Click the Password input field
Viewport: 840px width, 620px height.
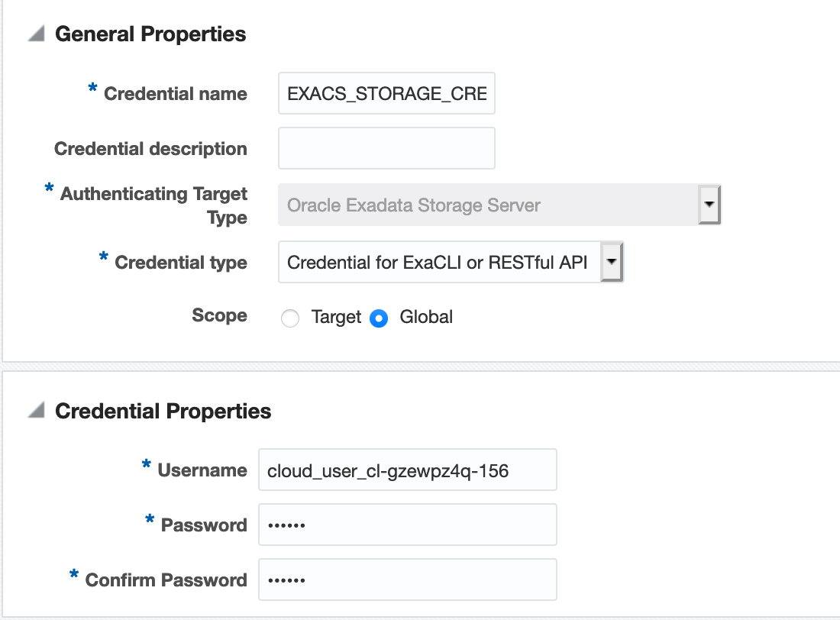click(x=408, y=525)
